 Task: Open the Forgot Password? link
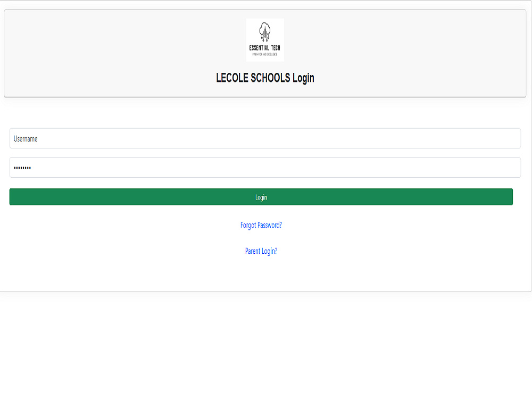[x=261, y=225]
